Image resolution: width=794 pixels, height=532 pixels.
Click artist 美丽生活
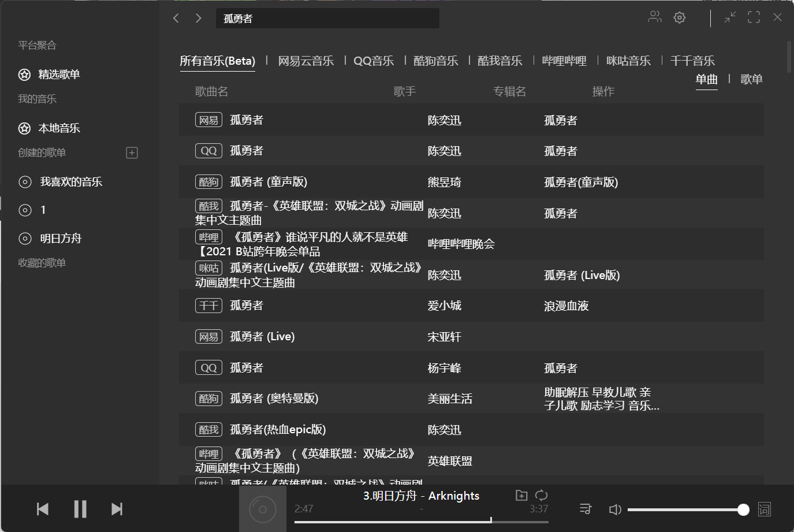point(450,399)
